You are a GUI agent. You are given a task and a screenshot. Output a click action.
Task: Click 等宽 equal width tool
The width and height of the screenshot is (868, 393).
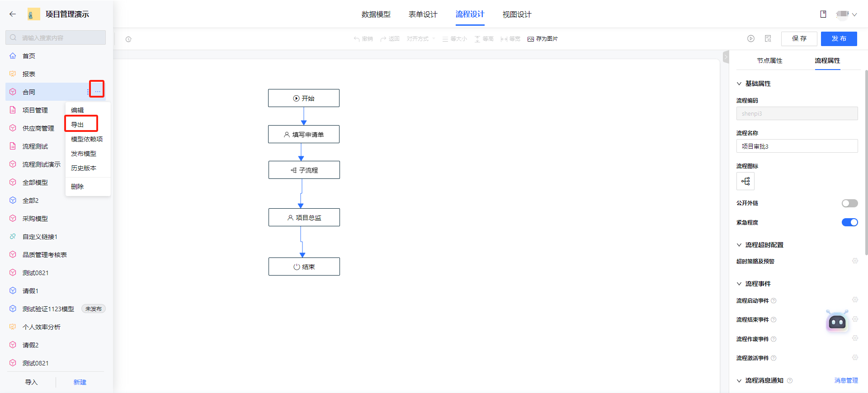510,39
